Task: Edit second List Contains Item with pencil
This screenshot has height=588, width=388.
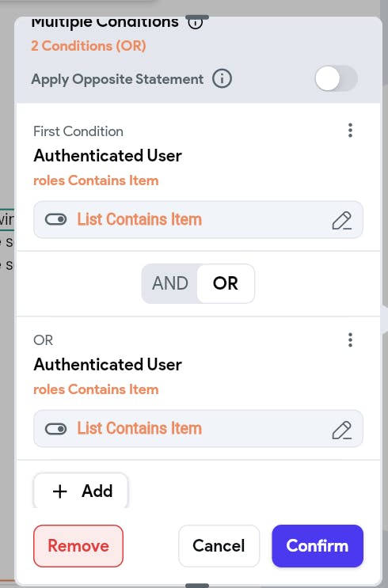Action: coord(342,430)
